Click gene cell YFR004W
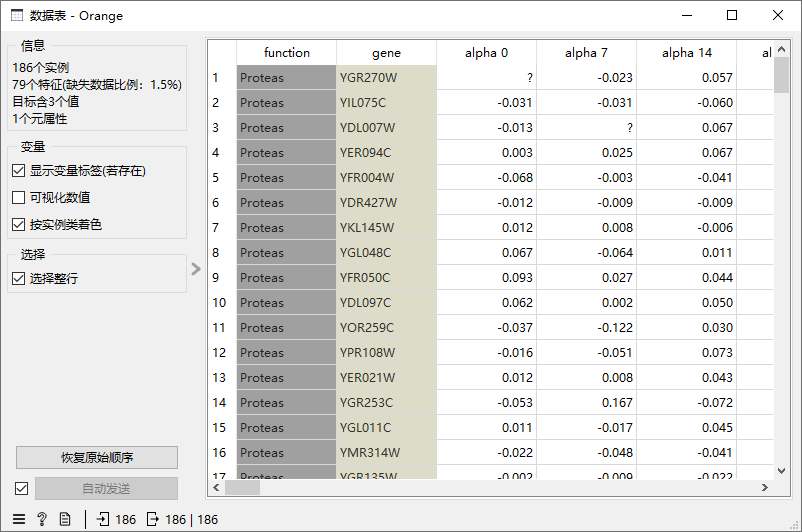Image resolution: width=802 pixels, height=532 pixels. [x=386, y=178]
